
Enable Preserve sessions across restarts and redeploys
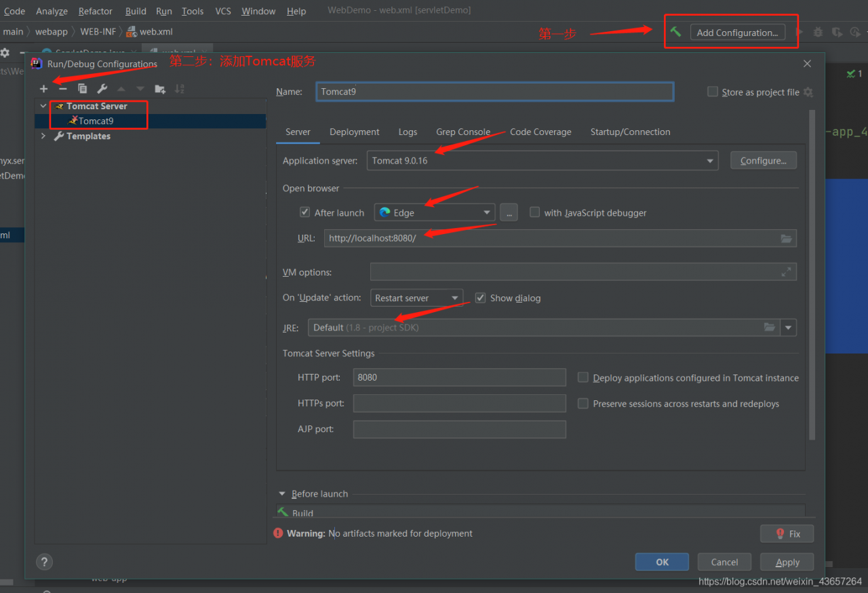583,403
